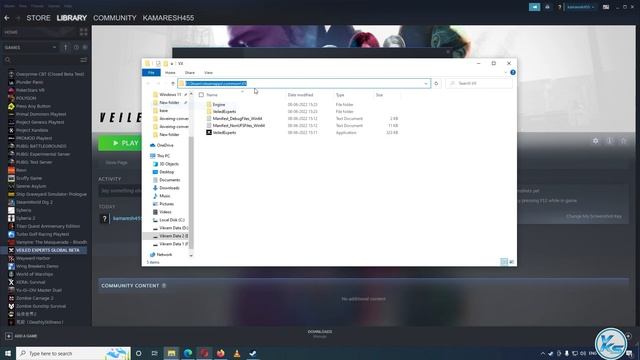This screenshot has width=640, height=360.
Task: Click Explorer up-one-level arrow
Action: pos(173,83)
